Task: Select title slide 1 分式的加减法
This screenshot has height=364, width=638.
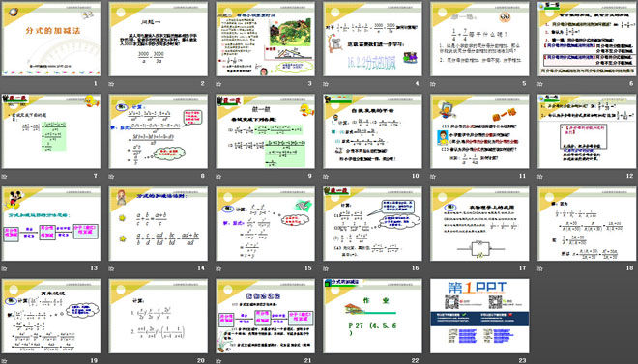Action: point(51,39)
